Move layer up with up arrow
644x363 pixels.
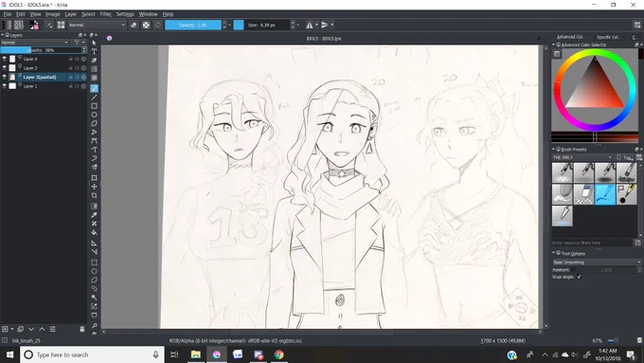(42, 329)
